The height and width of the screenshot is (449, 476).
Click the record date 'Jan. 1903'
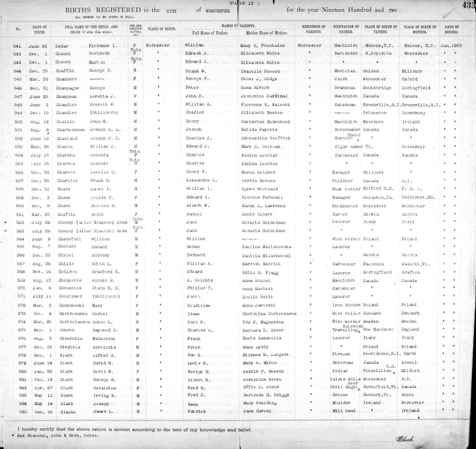coord(451,46)
